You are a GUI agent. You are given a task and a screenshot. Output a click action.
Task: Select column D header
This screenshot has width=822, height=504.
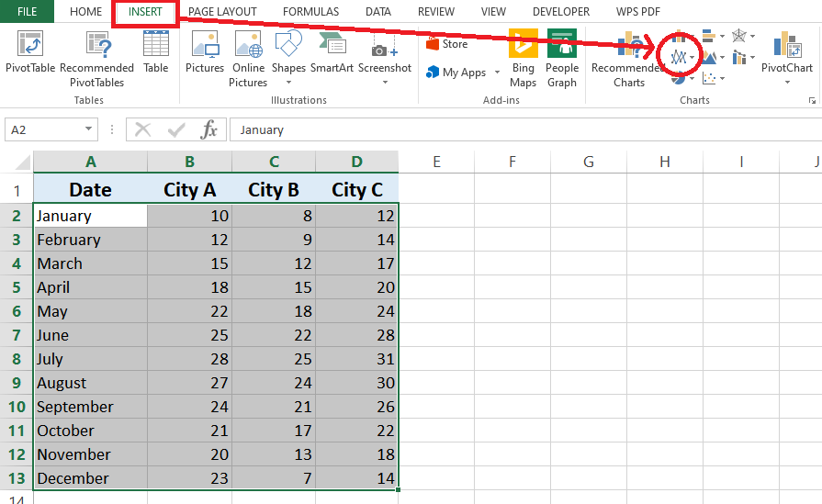click(357, 162)
